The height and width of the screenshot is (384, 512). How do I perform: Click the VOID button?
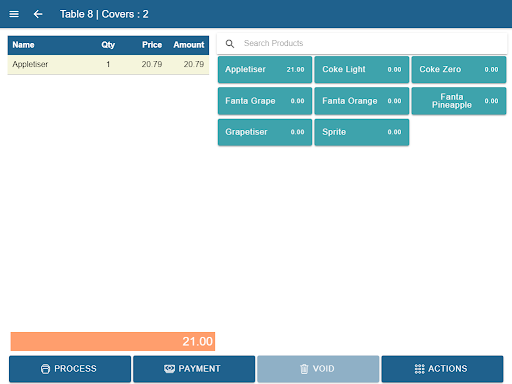pos(318,369)
